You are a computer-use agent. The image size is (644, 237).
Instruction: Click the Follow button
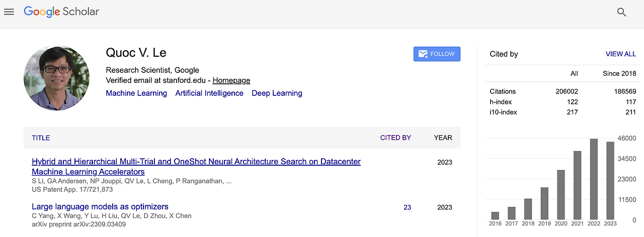(437, 54)
